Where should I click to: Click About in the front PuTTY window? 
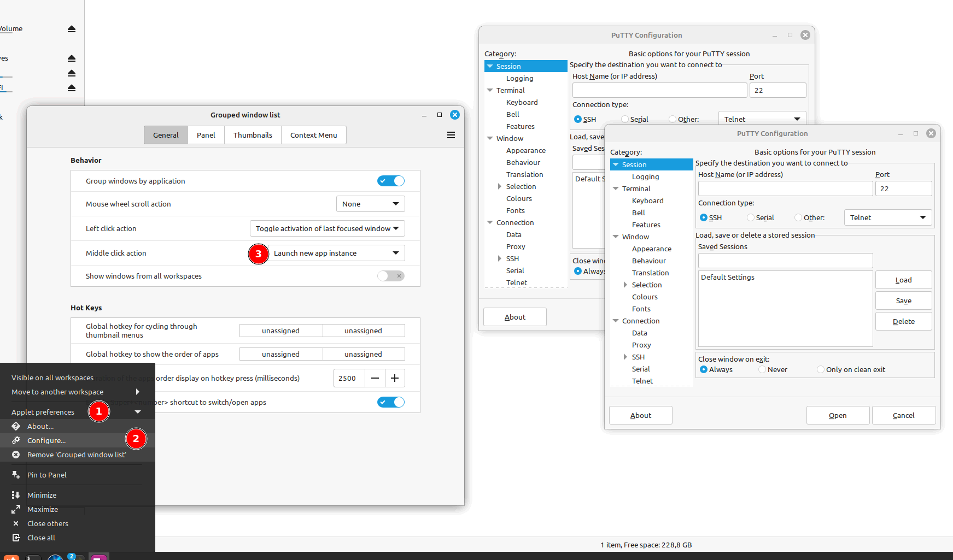(x=641, y=415)
